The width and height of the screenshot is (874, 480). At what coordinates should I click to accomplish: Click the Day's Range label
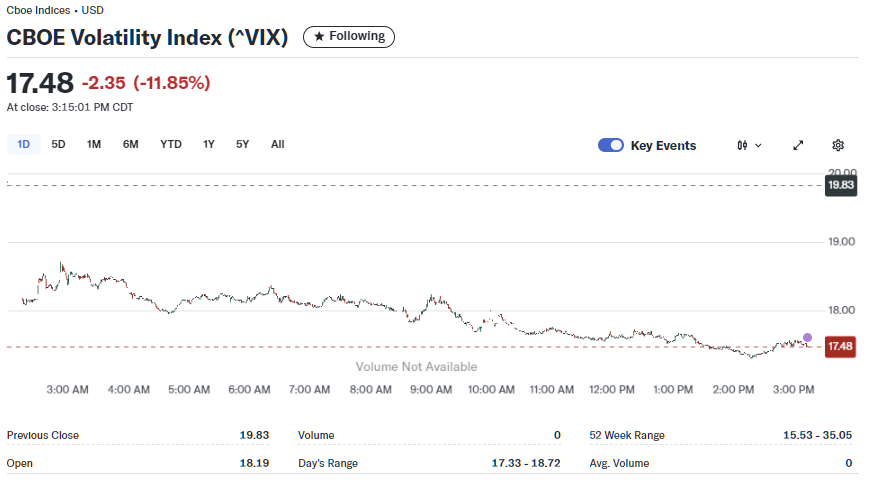tap(328, 463)
